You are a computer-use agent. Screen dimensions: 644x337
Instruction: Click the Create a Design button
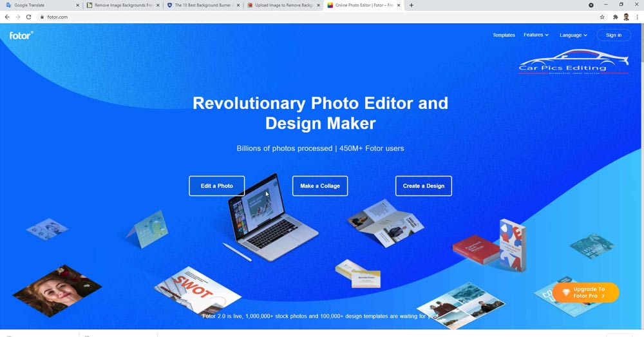click(424, 186)
